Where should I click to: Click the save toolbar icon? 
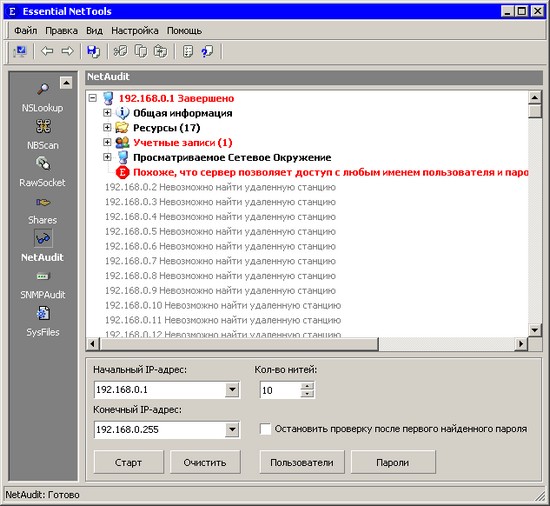pos(93,52)
